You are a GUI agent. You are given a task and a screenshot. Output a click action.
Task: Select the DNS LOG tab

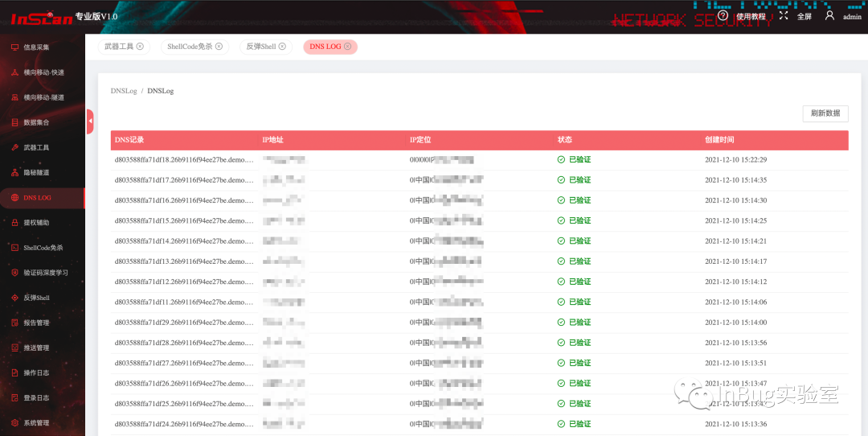(330, 47)
